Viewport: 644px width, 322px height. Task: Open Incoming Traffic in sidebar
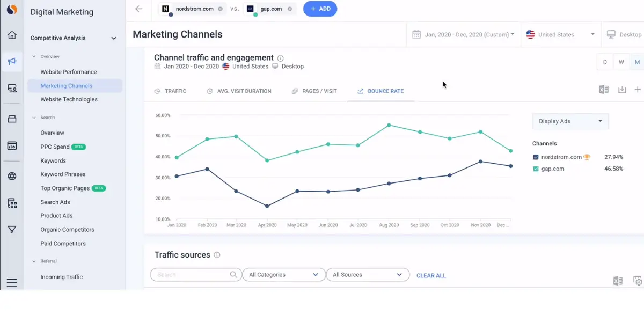[x=62, y=277]
